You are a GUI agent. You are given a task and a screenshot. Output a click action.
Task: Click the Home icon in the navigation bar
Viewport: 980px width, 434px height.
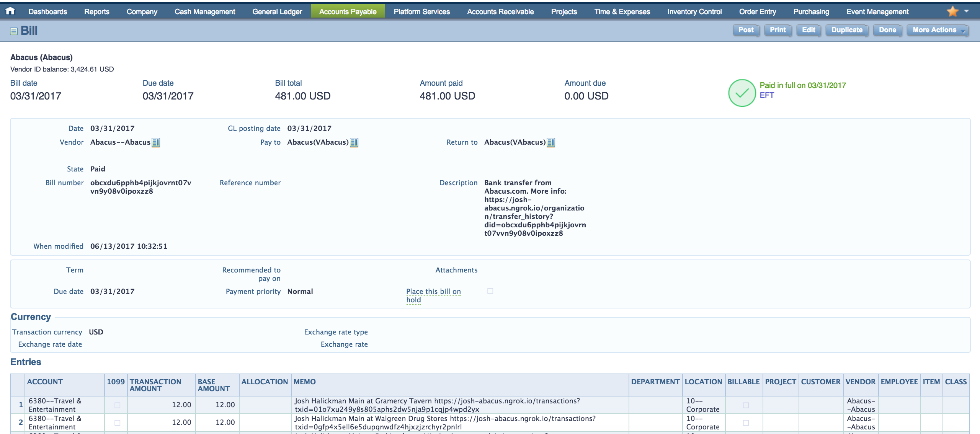pyautogui.click(x=10, y=11)
